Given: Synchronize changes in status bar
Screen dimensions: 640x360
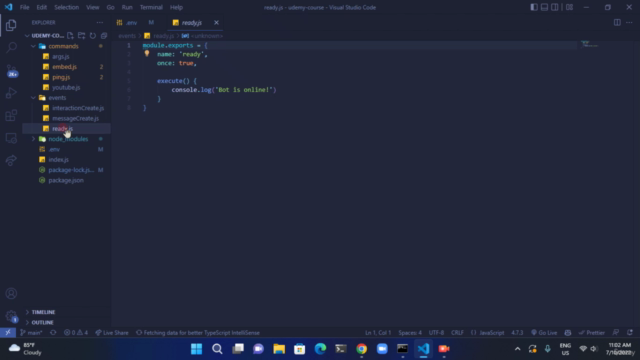Looking at the screenshot, I should pyautogui.click(x=53, y=333).
